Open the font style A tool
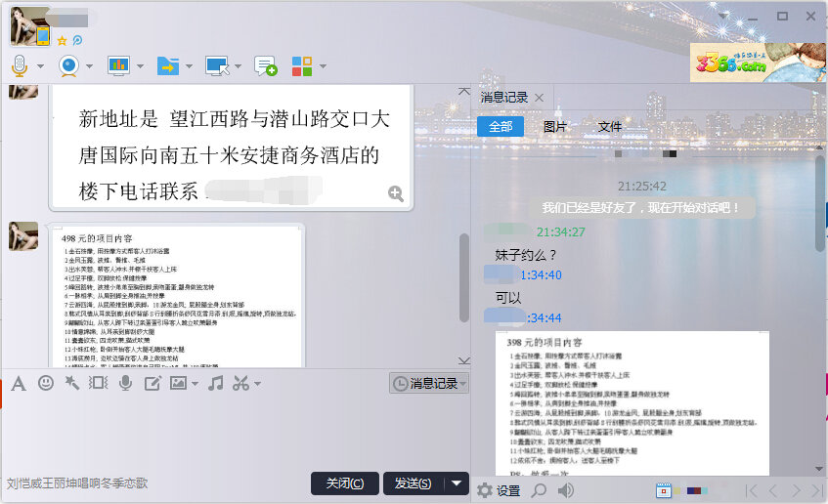 click(18, 383)
